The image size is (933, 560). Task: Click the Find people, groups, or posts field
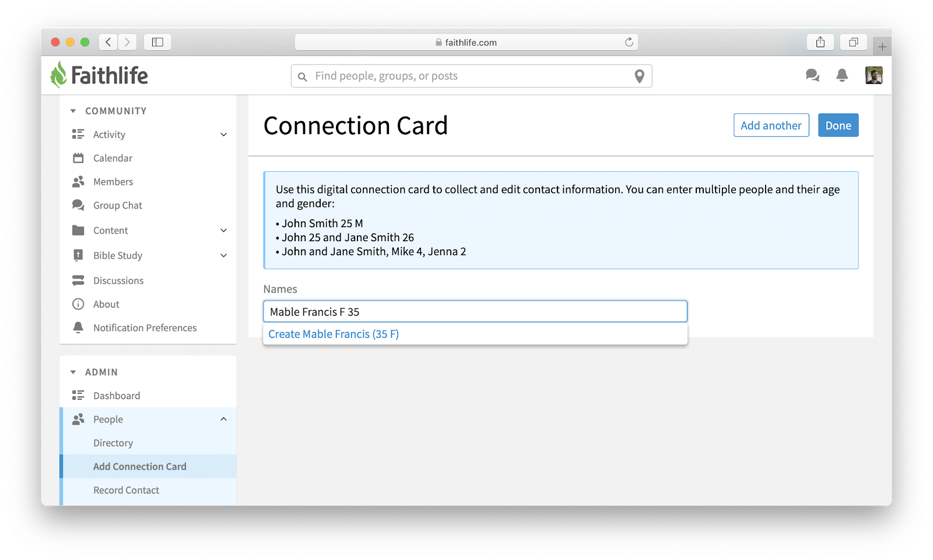click(x=471, y=76)
